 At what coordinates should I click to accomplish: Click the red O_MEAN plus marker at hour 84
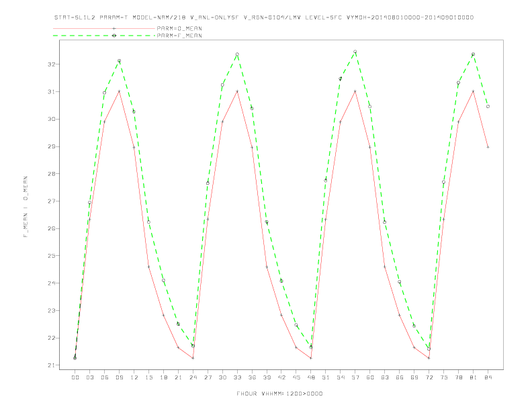click(488, 147)
